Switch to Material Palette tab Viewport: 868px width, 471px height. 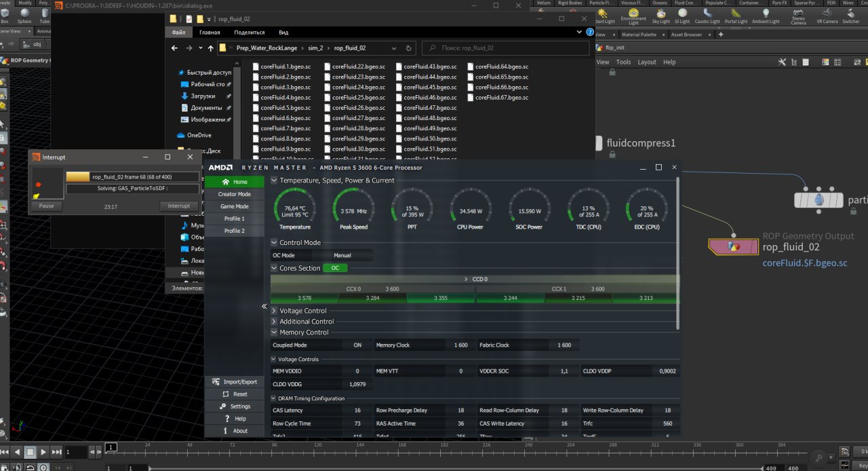[639, 34]
